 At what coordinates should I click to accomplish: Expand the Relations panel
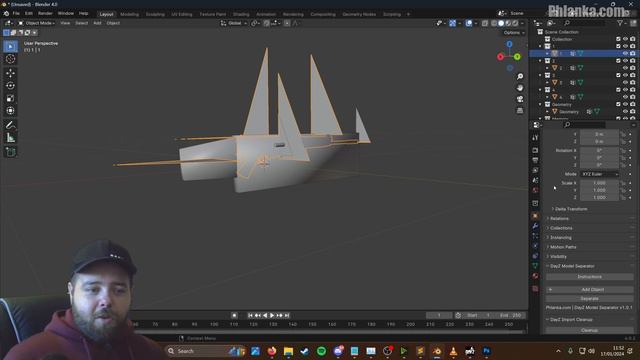[559, 219]
